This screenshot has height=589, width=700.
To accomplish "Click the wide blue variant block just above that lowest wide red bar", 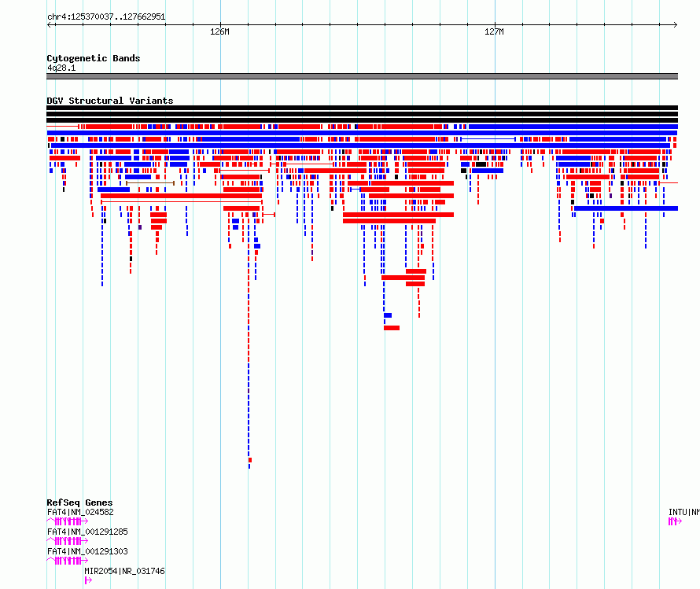I will tap(388, 315).
